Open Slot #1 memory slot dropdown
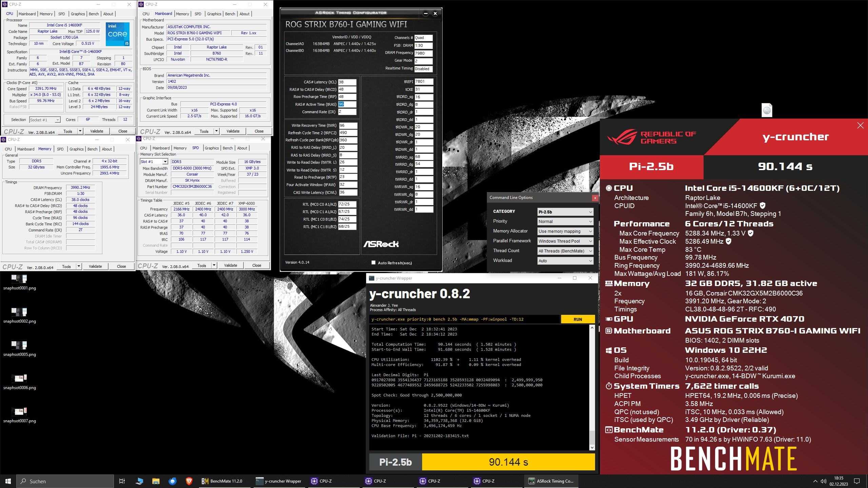868x488 pixels. (x=154, y=162)
